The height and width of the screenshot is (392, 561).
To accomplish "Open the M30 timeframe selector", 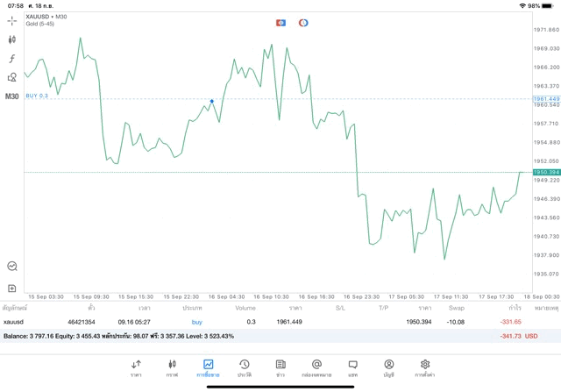I will click(11, 96).
